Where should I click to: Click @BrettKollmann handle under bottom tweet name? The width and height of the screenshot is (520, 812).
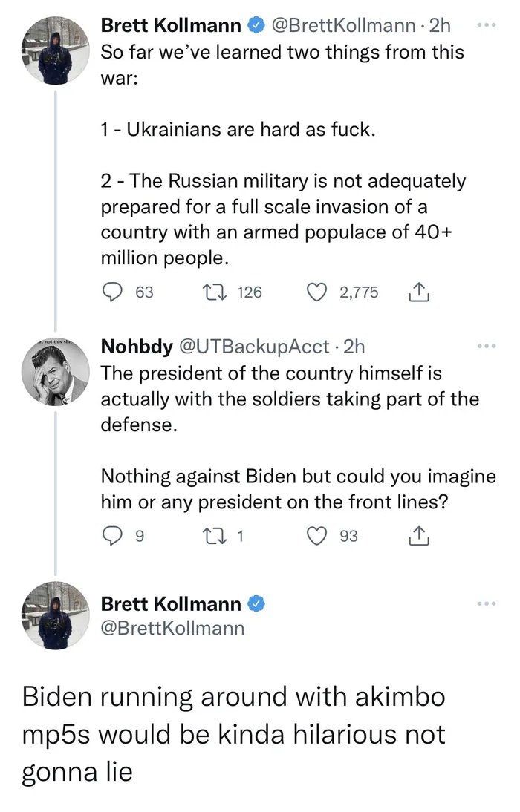[172, 628]
